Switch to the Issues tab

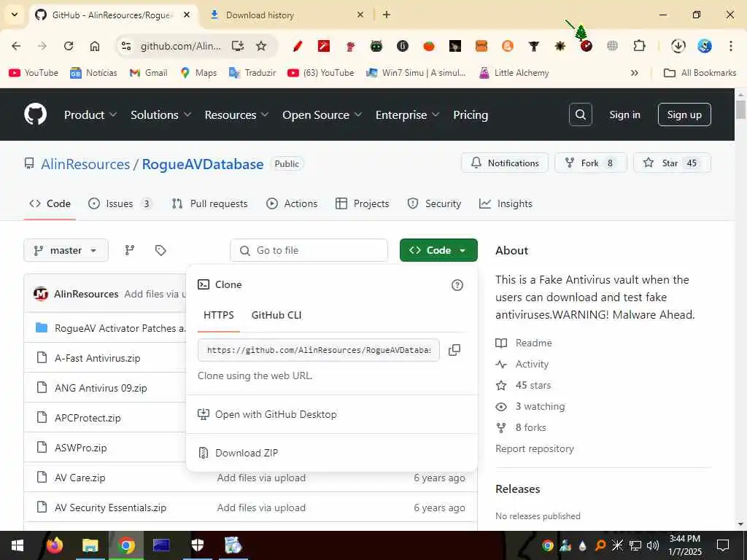point(120,204)
